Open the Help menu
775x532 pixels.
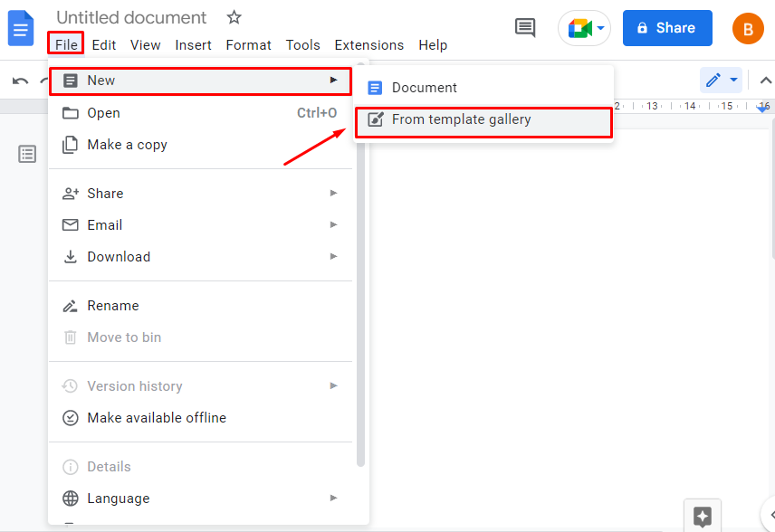tap(433, 45)
